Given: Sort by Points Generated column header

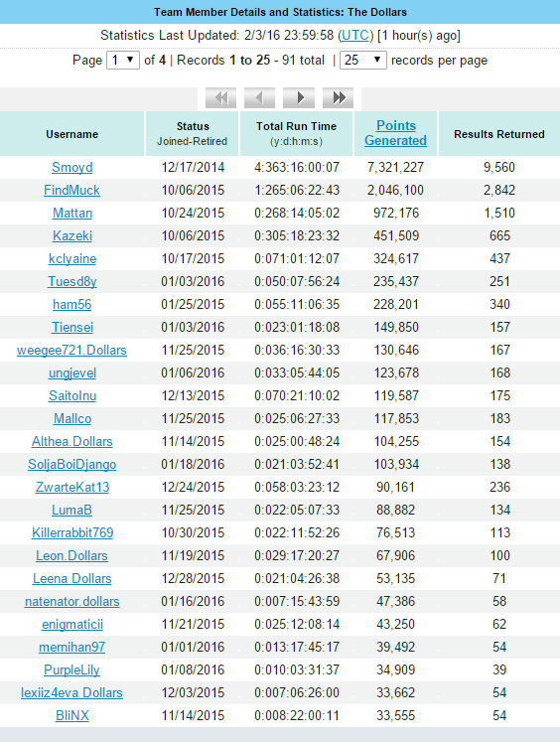Looking at the screenshot, I should pyautogui.click(x=396, y=133).
